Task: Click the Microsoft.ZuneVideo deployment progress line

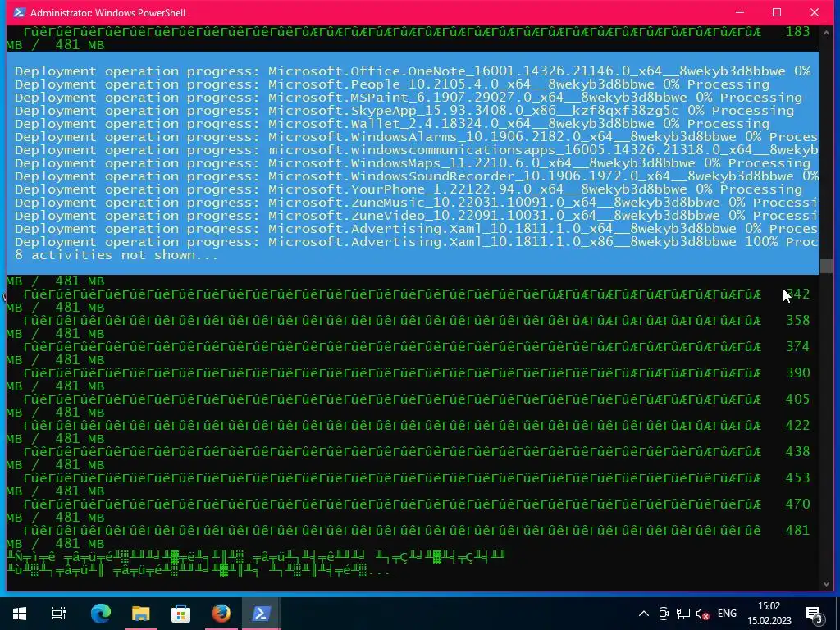Action: (x=416, y=216)
